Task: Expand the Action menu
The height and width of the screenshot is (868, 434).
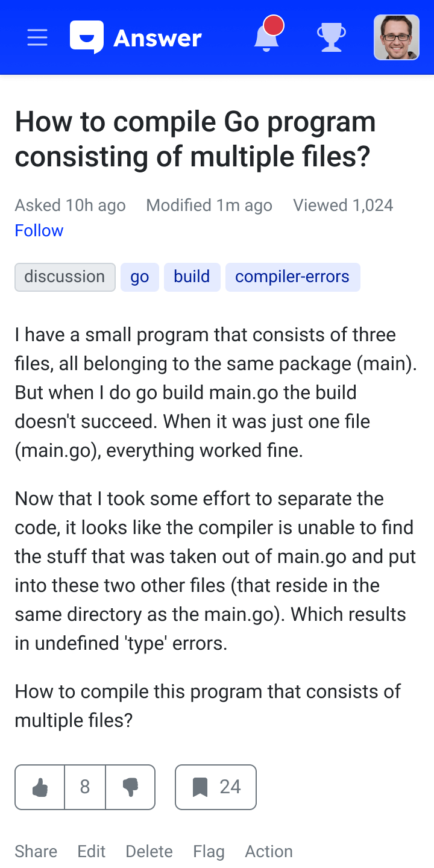Action: point(269,851)
